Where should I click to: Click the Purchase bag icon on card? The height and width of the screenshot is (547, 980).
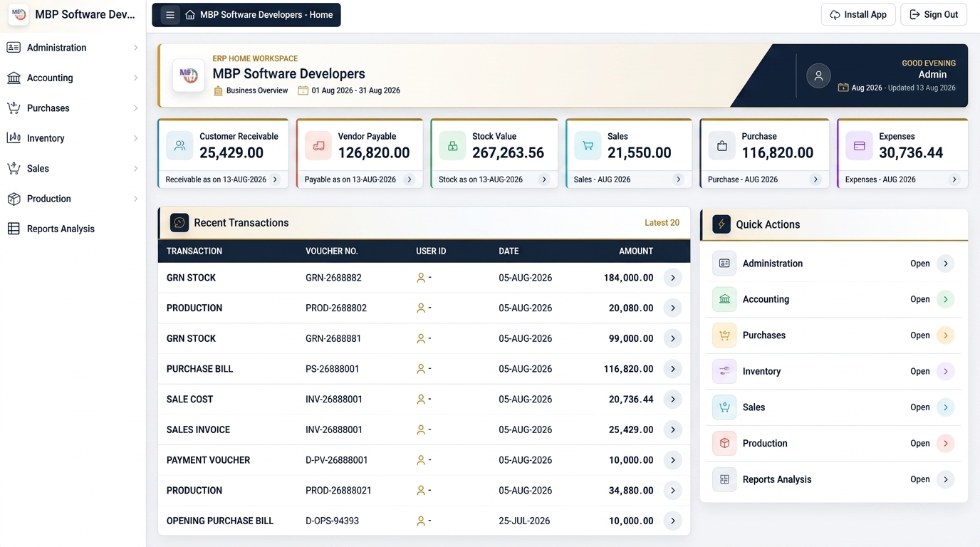(722, 145)
